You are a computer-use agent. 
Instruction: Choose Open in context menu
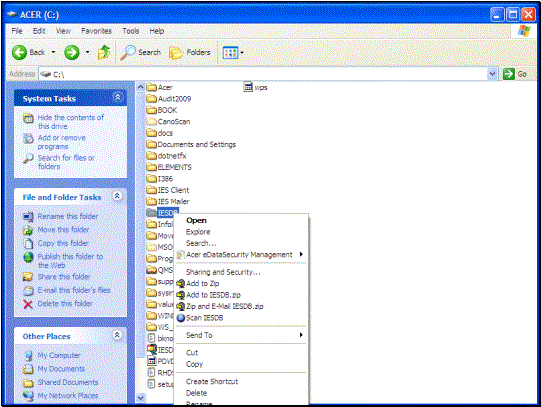tap(196, 220)
